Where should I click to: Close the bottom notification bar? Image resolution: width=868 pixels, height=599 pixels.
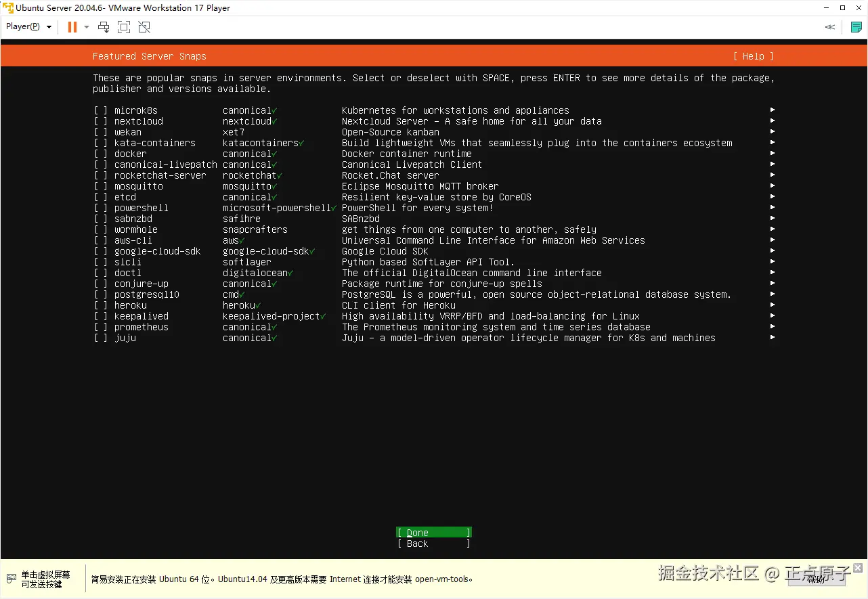click(x=858, y=568)
